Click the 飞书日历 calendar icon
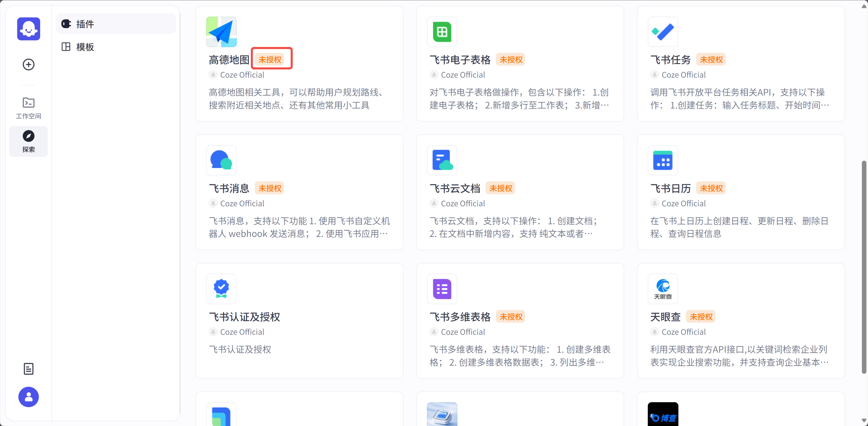 (663, 161)
